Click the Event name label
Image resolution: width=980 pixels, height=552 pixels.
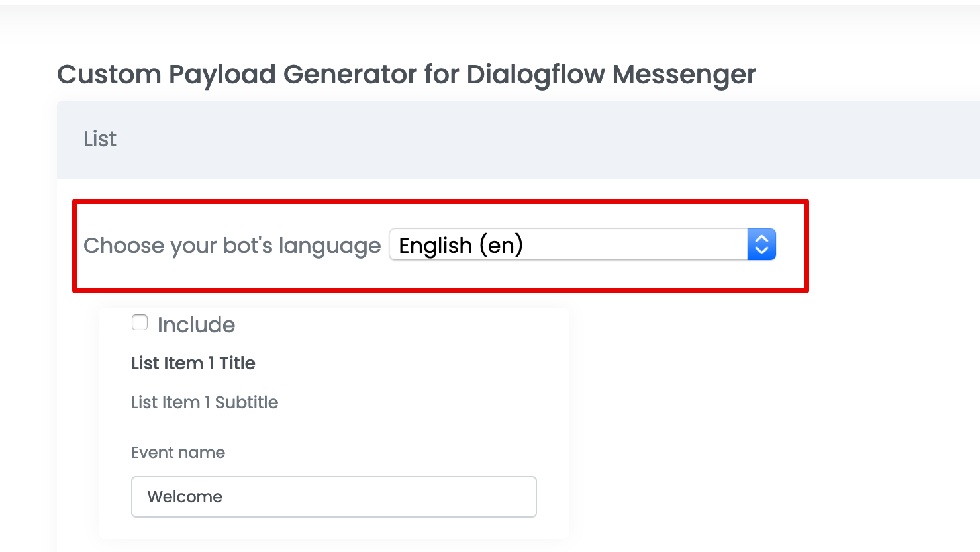[178, 453]
